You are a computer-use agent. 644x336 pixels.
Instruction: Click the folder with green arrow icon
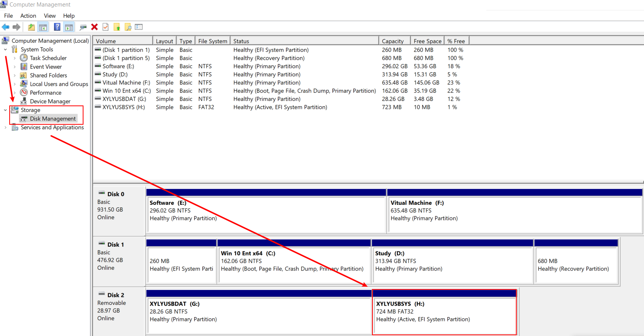(117, 27)
